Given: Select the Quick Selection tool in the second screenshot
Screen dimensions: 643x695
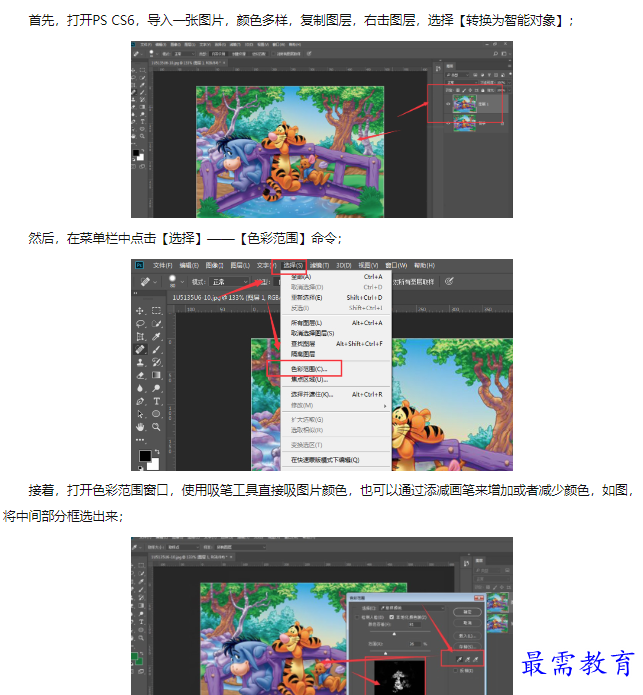Looking at the screenshot, I should pos(156,324).
